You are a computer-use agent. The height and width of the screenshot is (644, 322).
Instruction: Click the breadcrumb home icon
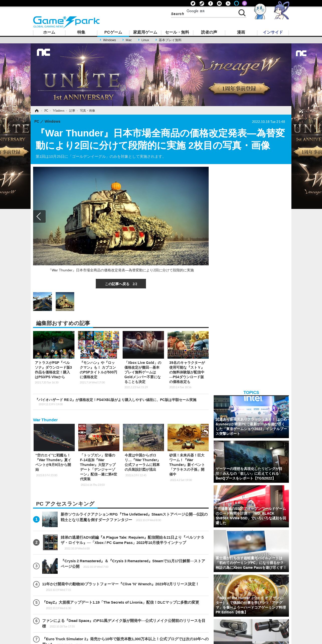tap(37, 111)
